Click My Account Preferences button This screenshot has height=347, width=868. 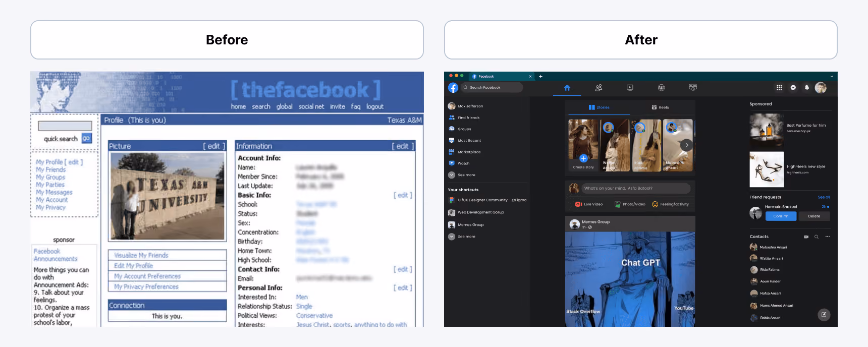167,276
